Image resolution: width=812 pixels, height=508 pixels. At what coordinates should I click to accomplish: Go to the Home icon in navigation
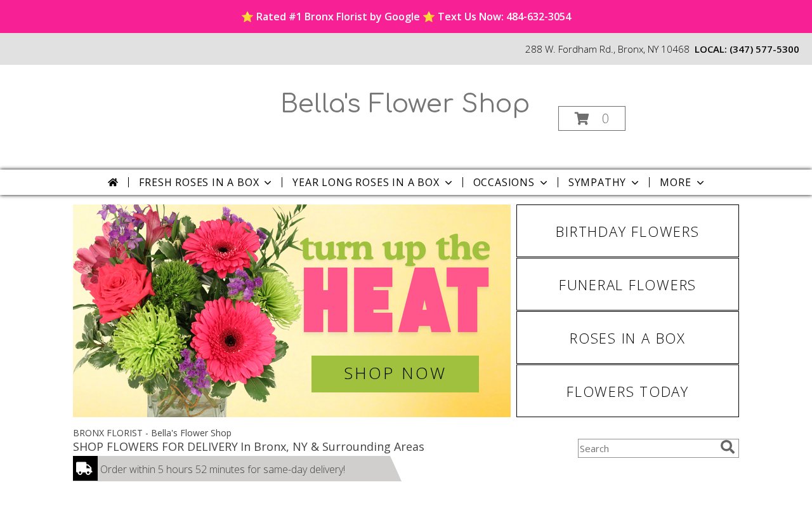coord(113,182)
